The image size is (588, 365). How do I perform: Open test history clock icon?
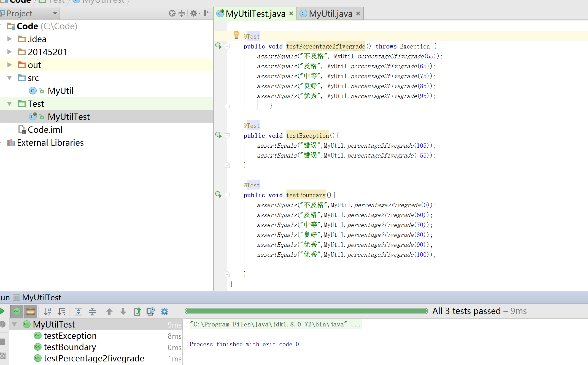151,312
